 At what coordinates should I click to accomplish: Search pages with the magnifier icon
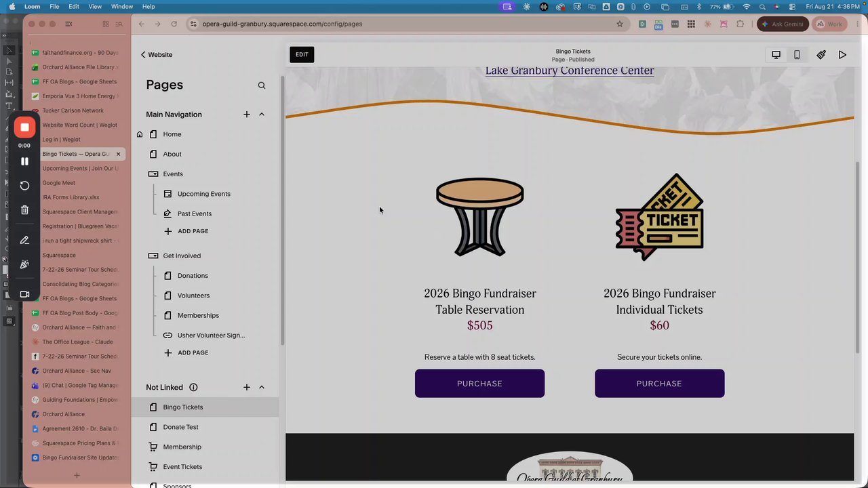262,85
